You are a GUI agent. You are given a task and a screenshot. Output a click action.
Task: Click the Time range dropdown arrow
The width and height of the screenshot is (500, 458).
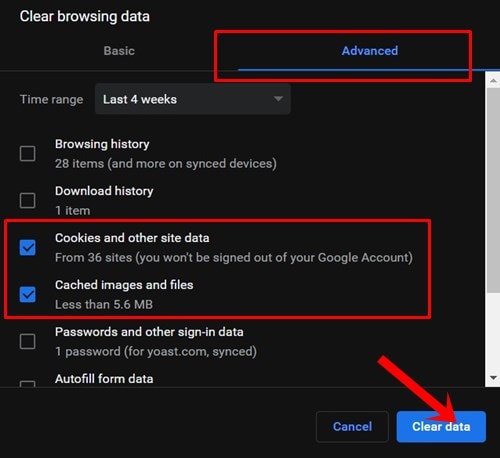[x=278, y=99]
